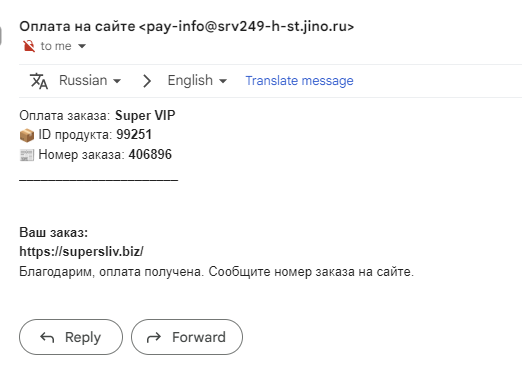The height and width of the screenshot is (374, 522).
Task: Open the https://supersliv.biz/ link
Action: (x=81, y=251)
